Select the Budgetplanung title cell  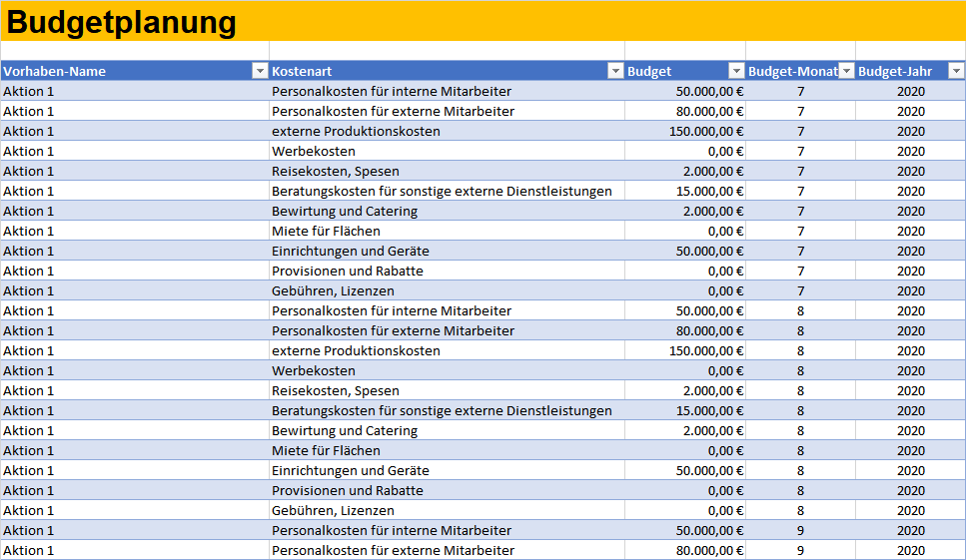coord(483,22)
